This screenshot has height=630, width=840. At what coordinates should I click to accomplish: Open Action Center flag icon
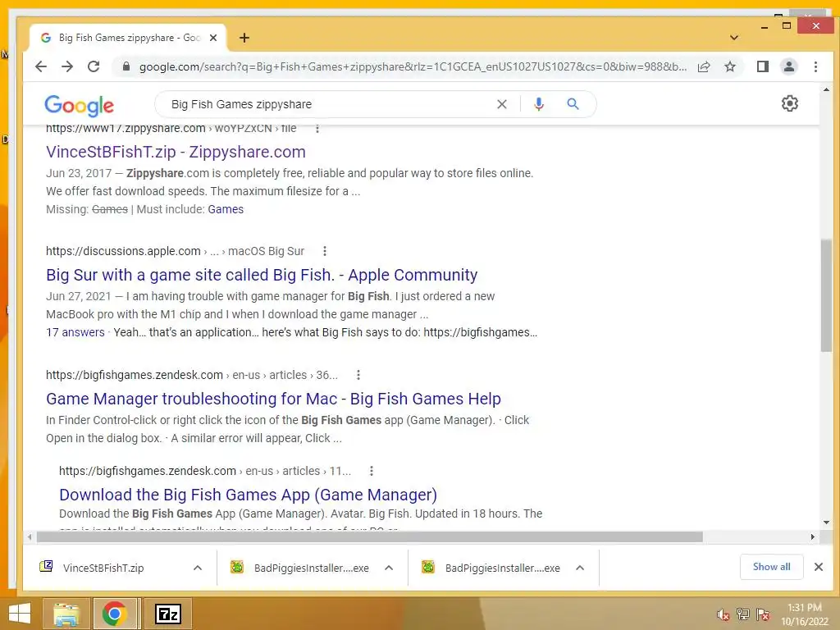(763, 614)
